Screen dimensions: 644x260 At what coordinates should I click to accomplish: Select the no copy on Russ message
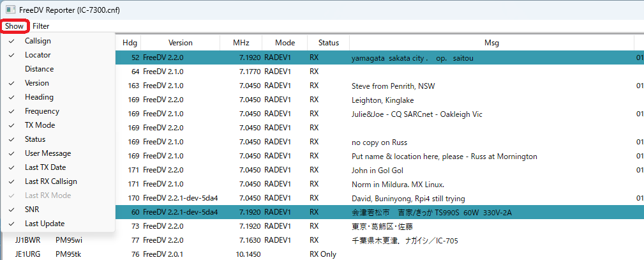[380, 142]
